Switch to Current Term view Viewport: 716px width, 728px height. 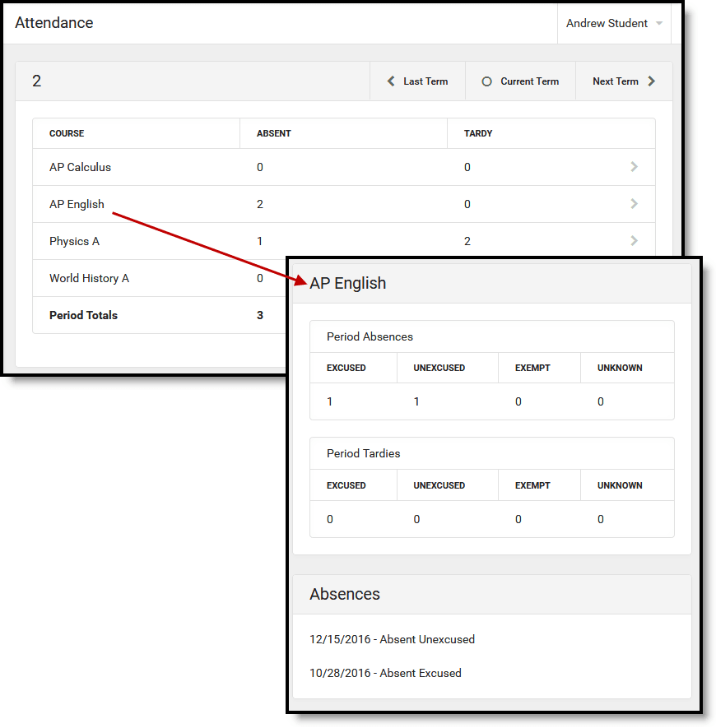point(528,81)
